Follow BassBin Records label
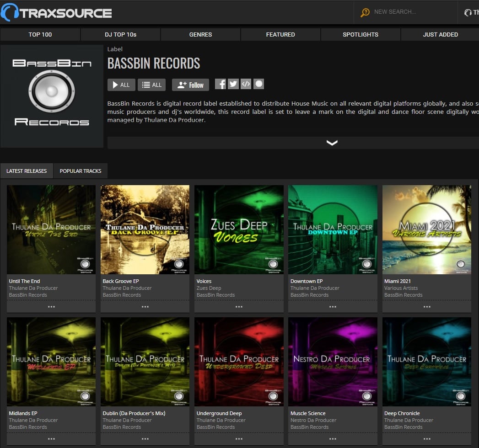 (x=190, y=85)
